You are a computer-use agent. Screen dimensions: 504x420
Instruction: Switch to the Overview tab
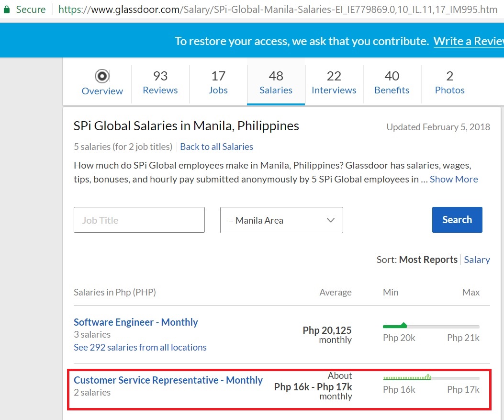(x=102, y=83)
